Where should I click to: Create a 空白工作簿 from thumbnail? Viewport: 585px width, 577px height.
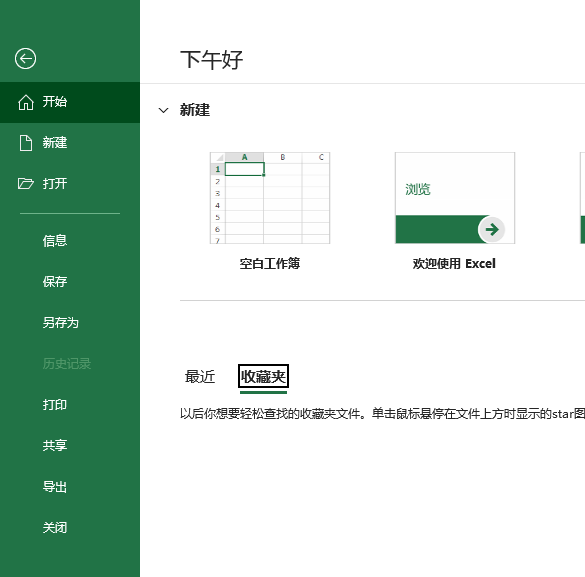(x=270, y=198)
